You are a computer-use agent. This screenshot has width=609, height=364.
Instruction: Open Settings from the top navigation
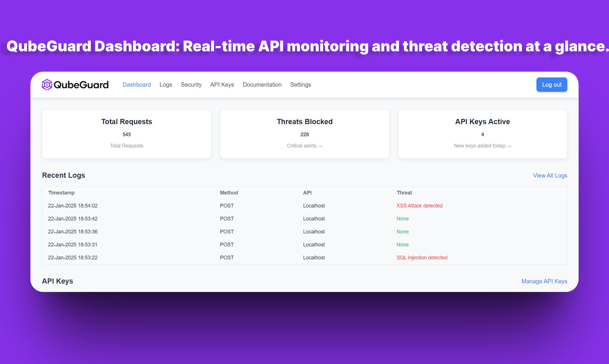(301, 85)
